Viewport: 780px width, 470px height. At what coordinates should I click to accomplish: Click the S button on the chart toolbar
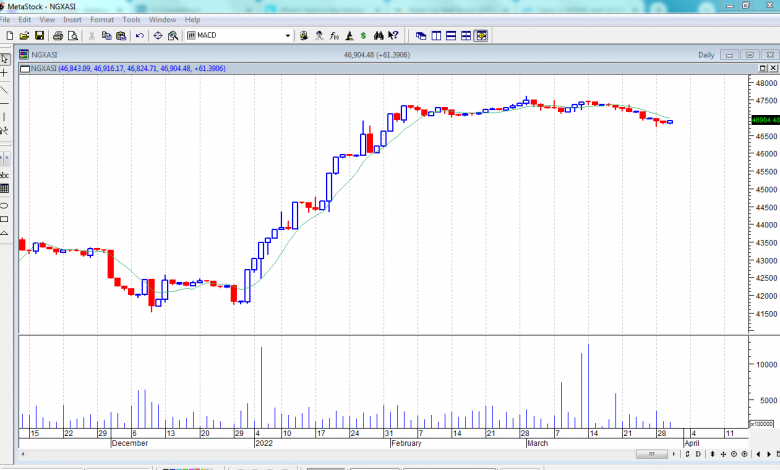tap(687, 454)
